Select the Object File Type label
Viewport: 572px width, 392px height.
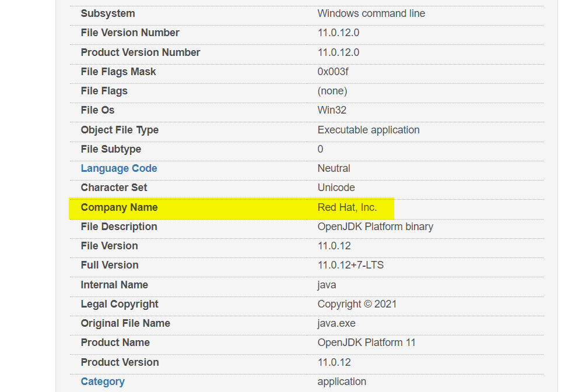(120, 130)
